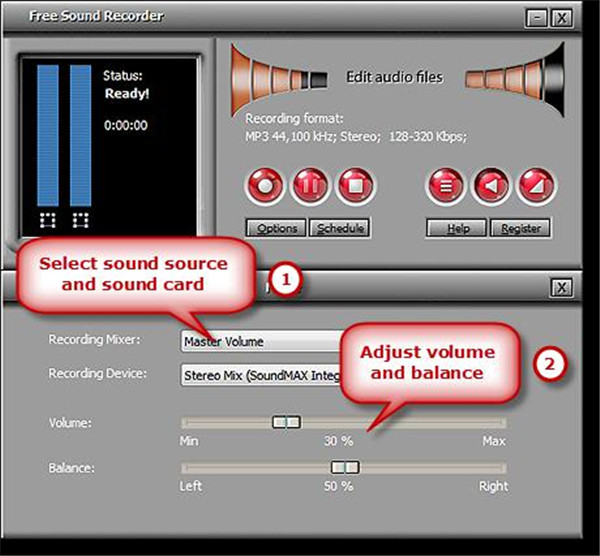The image size is (600, 556).
Task: Open the Recording Mixer Master Volume dropdown
Action: pos(261,341)
